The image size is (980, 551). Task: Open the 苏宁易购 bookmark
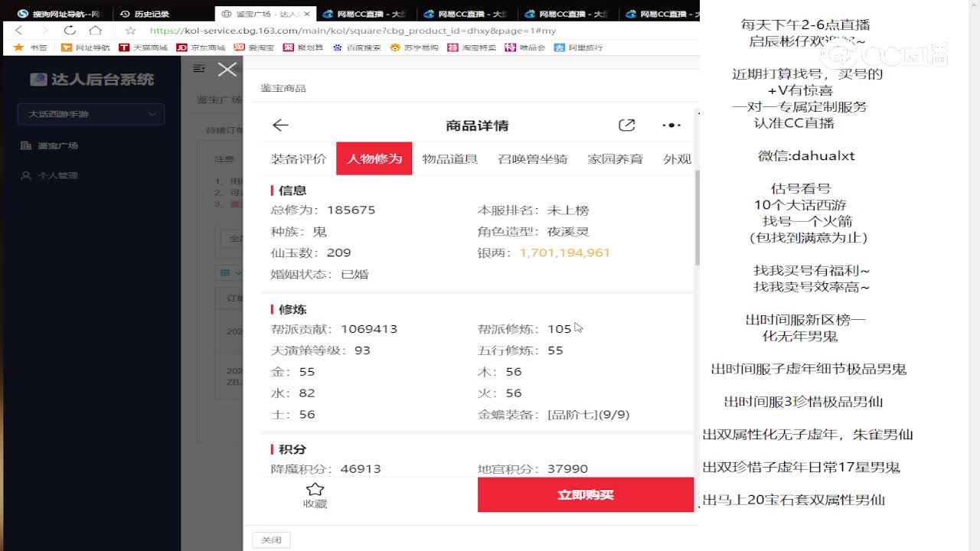414,47
